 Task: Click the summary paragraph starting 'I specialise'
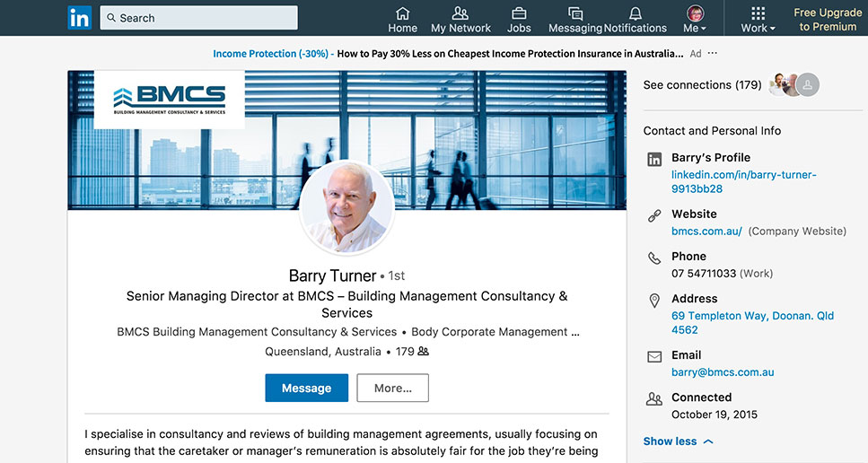click(341, 442)
